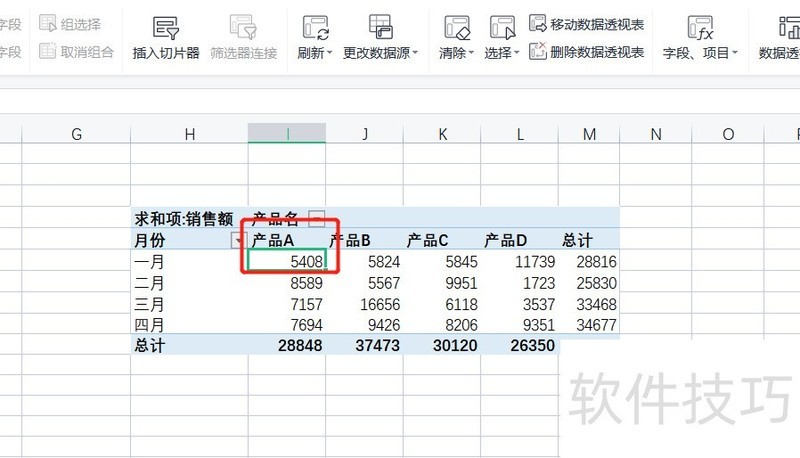Click cell with value 33468
This screenshot has width=800, height=458.
589,304
